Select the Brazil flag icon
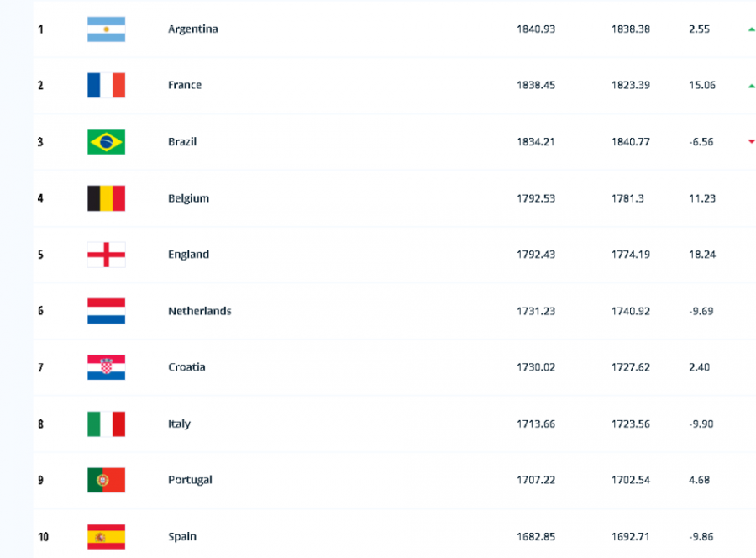756x558 pixels. coord(106,142)
